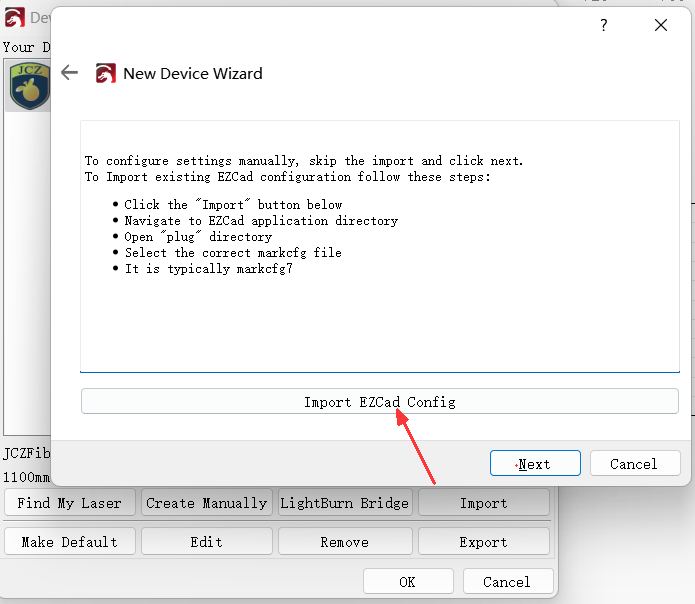
Task: Click the "It is typically markcfg7" line
Action: [x=208, y=269]
